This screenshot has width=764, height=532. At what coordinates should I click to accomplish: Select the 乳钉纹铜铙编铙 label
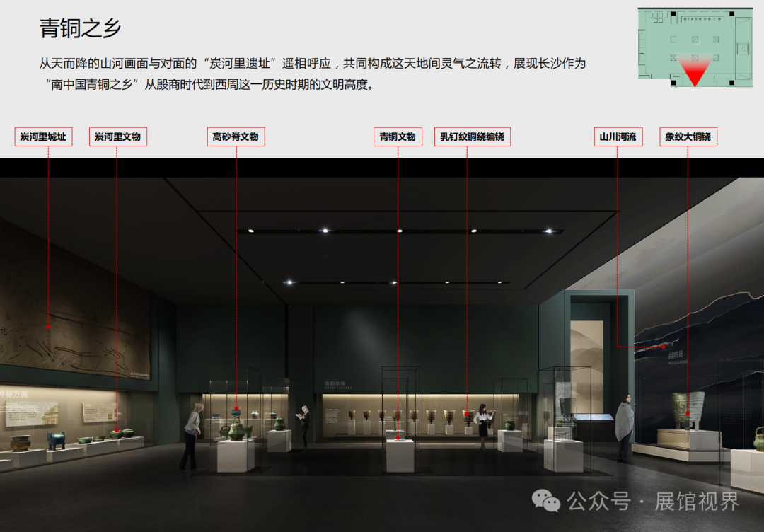[x=472, y=137]
